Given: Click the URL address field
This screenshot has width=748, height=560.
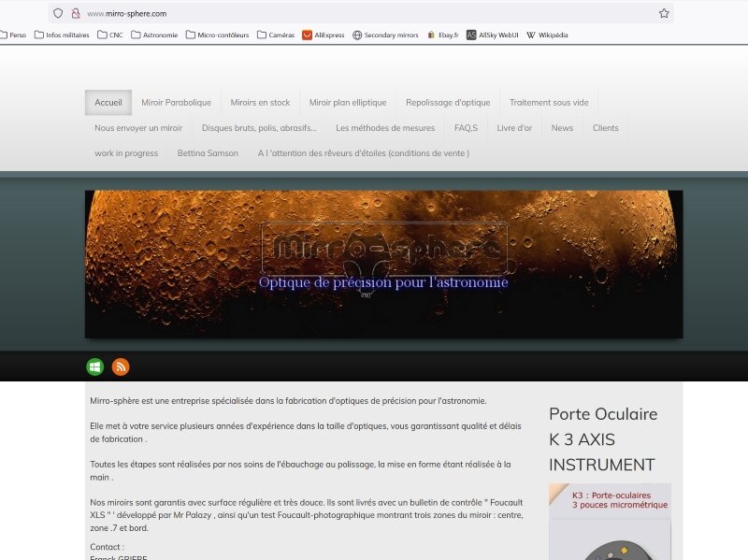Looking at the screenshot, I should (x=363, y=13).
